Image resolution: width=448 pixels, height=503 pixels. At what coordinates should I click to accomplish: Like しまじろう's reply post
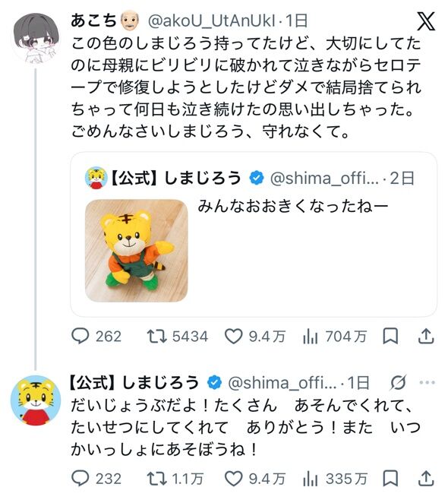click(x=255, y=479)
